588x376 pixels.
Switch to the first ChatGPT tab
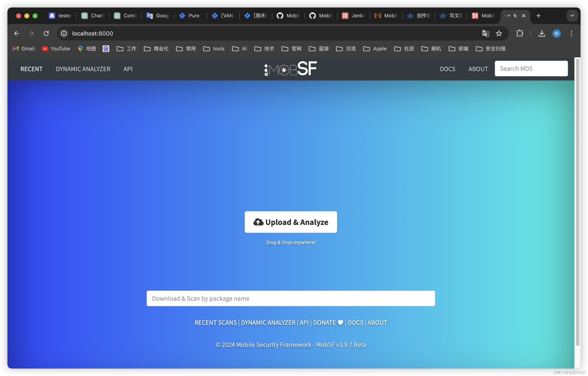click(93, 16)
